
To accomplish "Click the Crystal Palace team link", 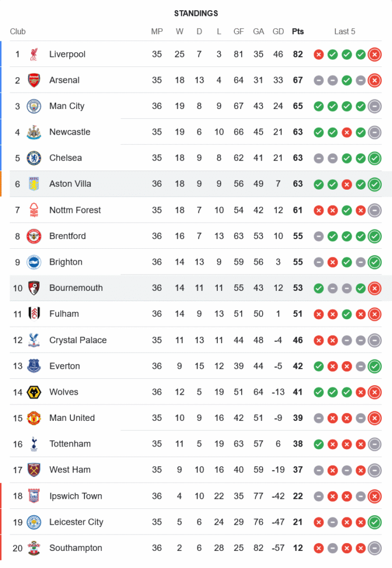I will pyautogui.click(x=78, y=340).
